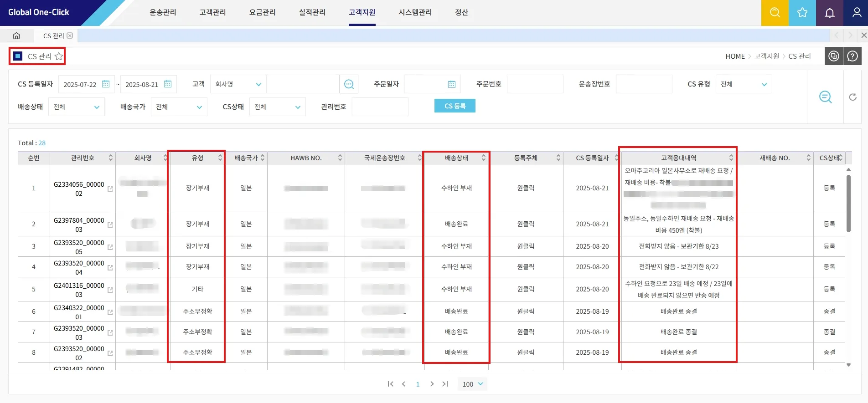Close the CS 관리 tab

70,36
